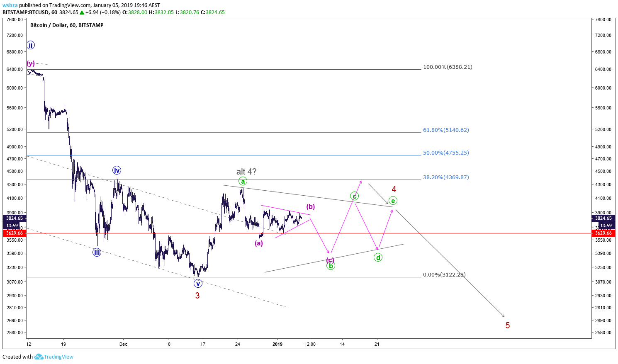Click the magenta (y) wave label
This screenshot has width=618, height=364.
31,63
